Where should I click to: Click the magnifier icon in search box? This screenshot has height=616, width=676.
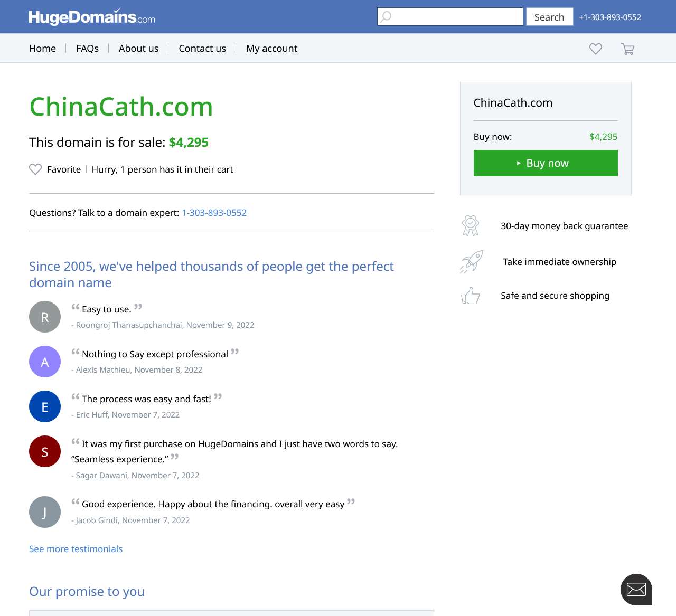tap(387, 16)
